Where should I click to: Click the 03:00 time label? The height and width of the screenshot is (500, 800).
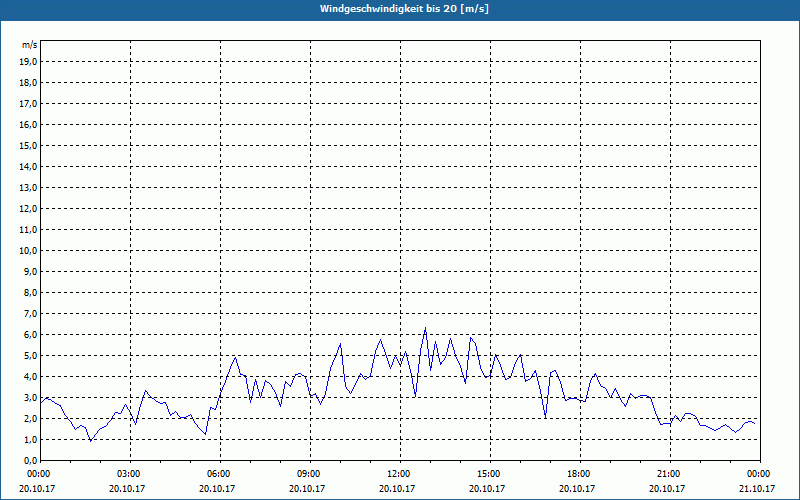[x=130, y=474]
